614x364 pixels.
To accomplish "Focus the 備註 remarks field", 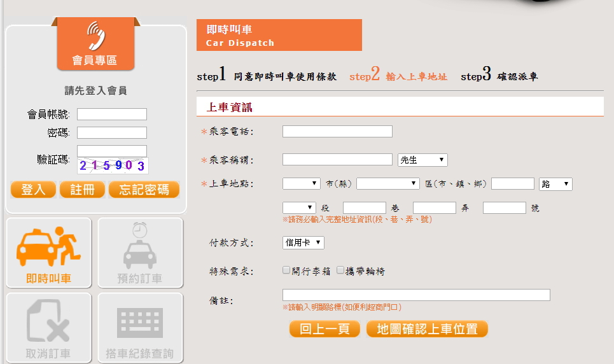I will [x=416, y=295].
